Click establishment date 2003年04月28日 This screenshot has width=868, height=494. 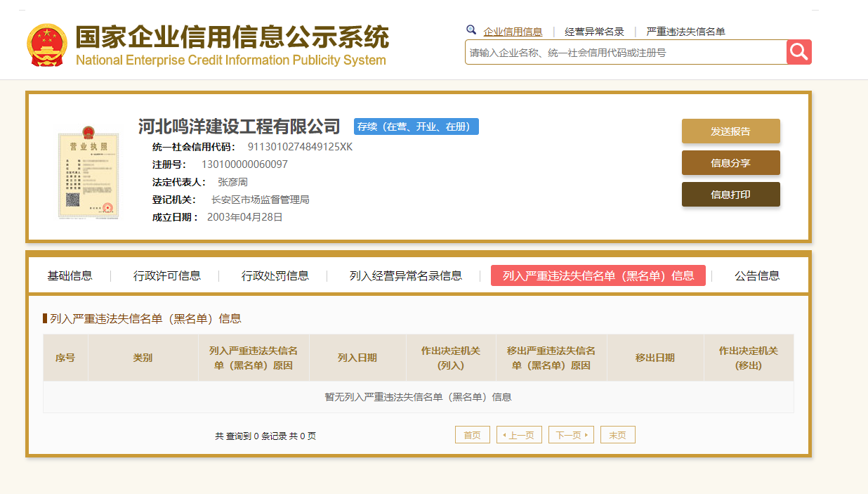click(x=245, y=217)
